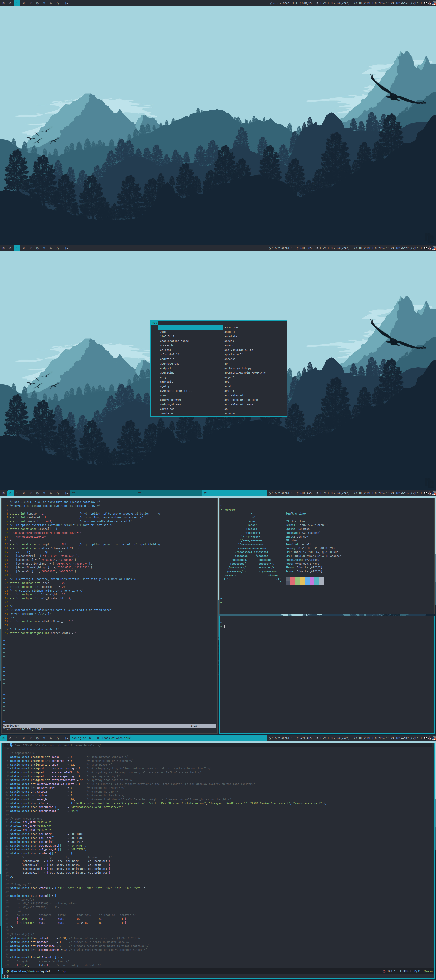This screenshot has height=980, width=436.
Task: Click the Emacs modeline 'C/*l' mode indicator
Action: pos(417,971)
